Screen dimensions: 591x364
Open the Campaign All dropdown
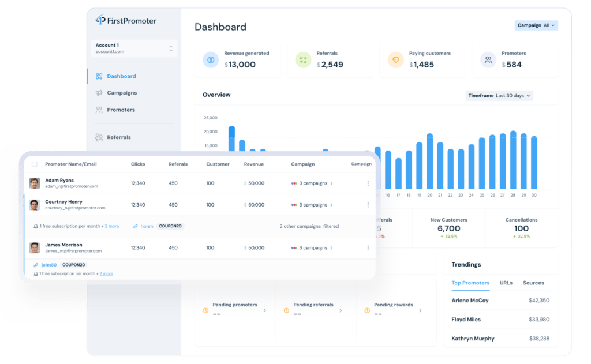pyautogui.click(x=536, y=25)
